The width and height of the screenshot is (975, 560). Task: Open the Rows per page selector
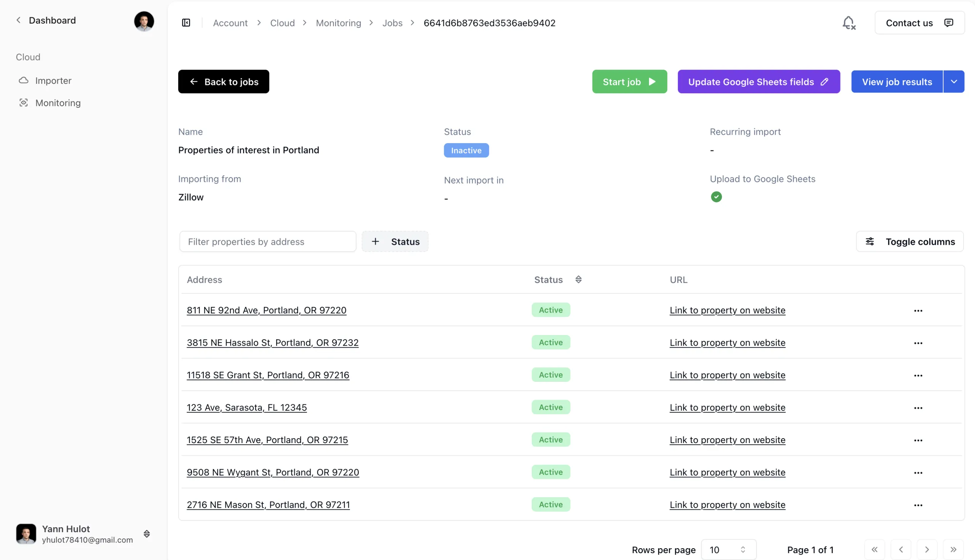pos(728,550)
